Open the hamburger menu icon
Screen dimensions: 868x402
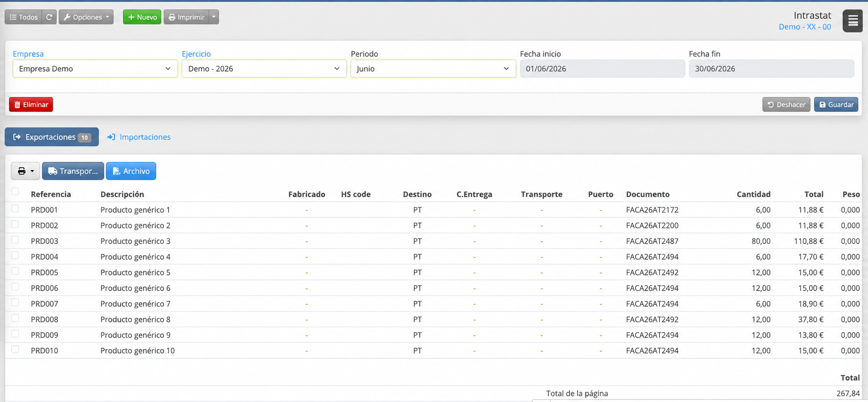852,21
